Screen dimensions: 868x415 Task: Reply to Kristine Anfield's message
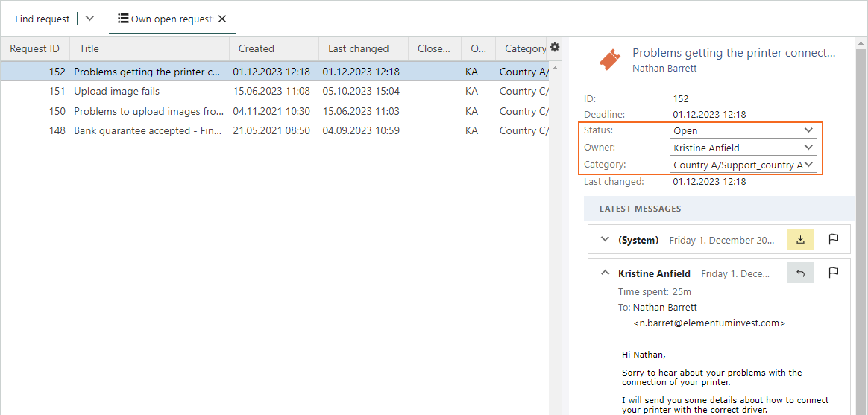(800, 272)
